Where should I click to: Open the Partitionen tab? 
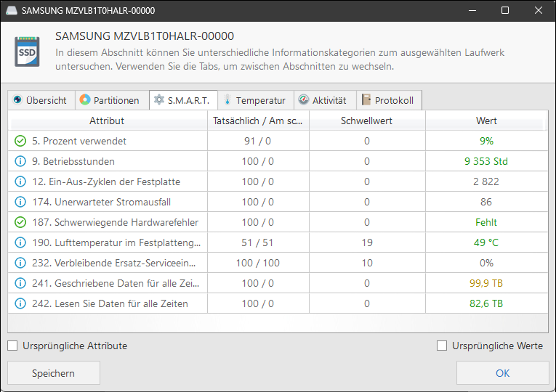pyautogui.click(x=109, y=100)
